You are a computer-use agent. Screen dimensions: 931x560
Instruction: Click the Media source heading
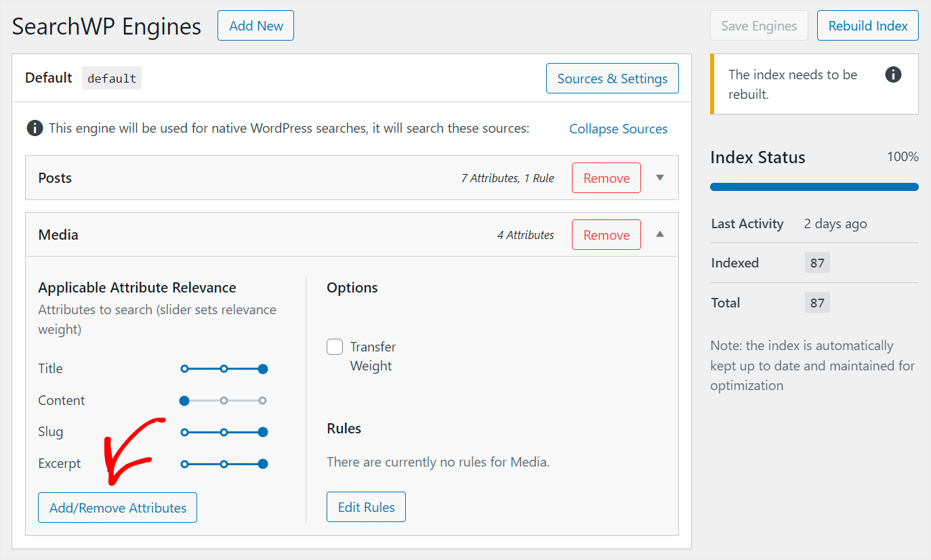coord(58,234)
